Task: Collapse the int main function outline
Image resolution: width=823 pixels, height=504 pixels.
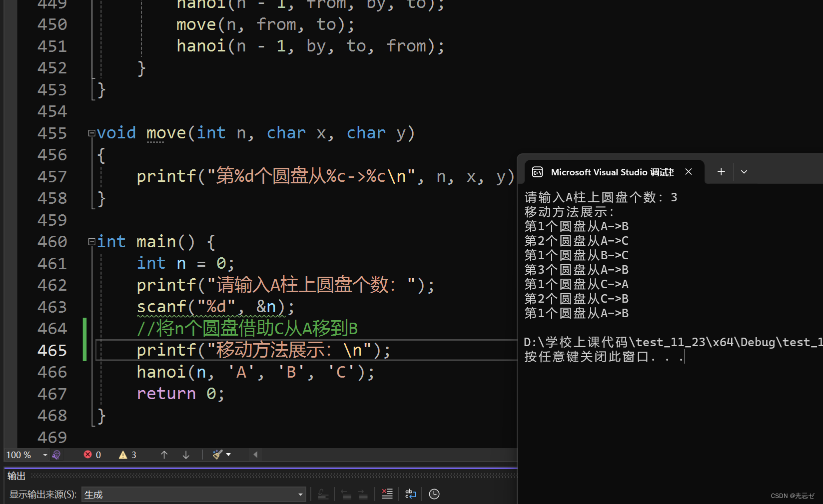Action: click(x=92, y=242)
